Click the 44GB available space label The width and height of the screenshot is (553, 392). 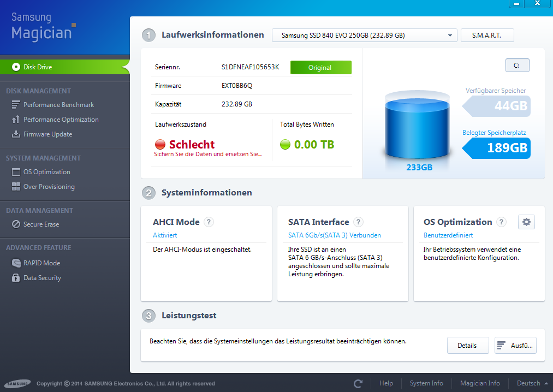497,106
